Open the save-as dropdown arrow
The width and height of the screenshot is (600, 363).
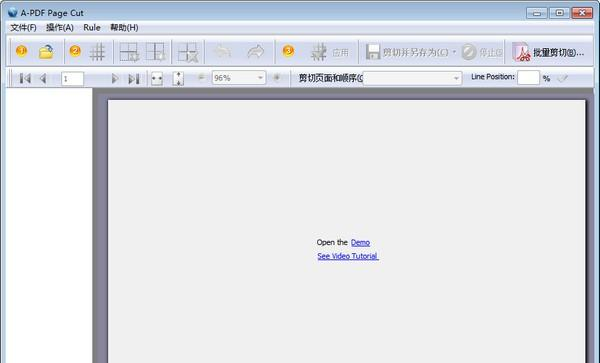454,52
